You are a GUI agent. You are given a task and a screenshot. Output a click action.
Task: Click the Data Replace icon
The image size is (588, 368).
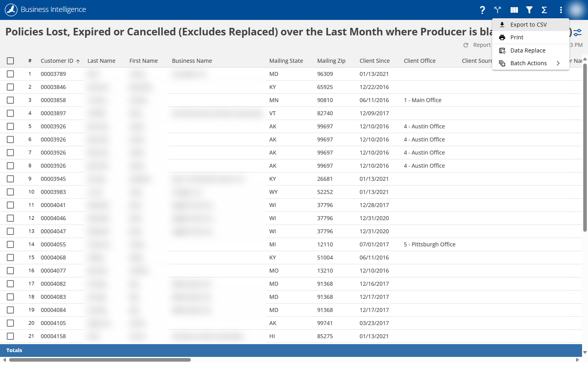(502, 50)
